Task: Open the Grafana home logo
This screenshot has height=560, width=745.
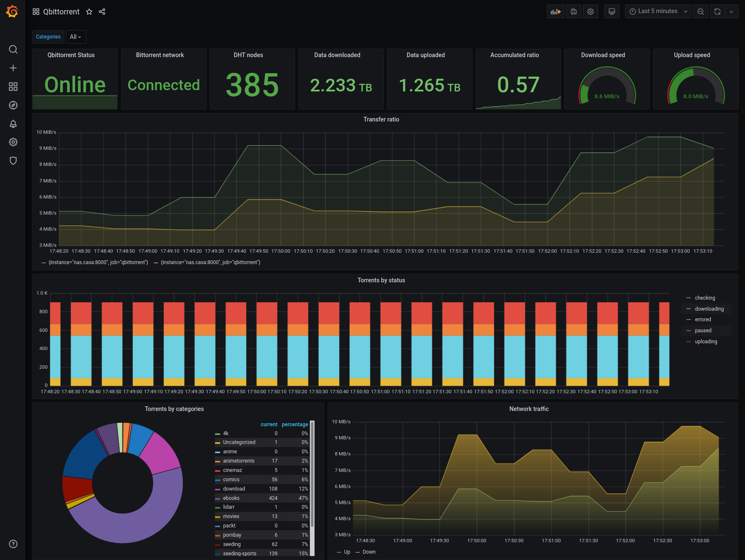Action: (x=12, y=11)
